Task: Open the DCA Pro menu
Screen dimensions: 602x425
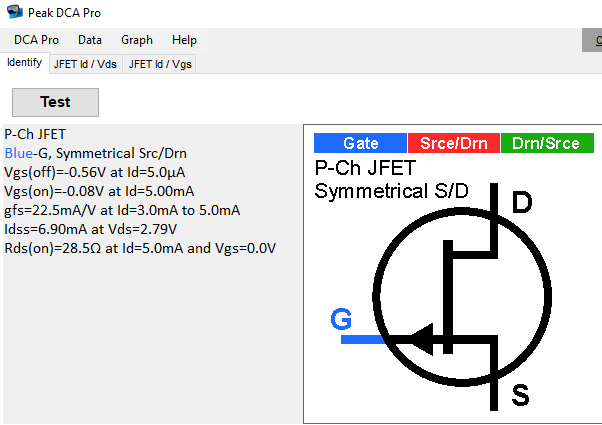Action: pyautogui.click(x=36, y=40)
